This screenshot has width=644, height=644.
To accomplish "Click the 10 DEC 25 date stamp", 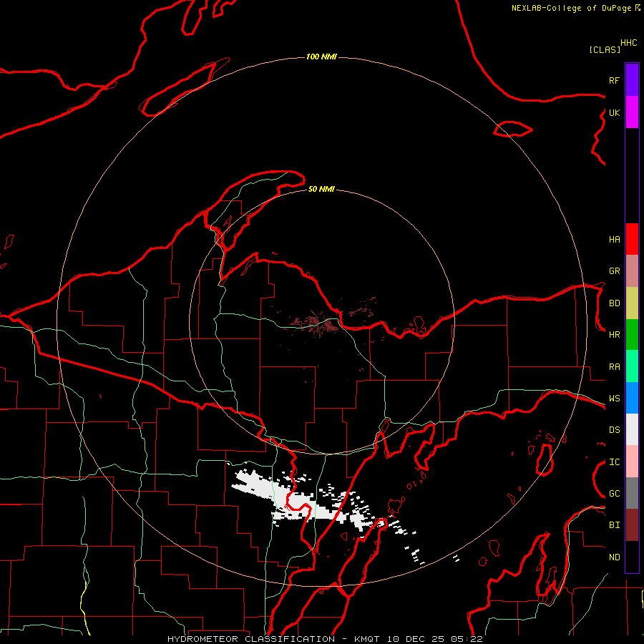I will coord(416,639).
